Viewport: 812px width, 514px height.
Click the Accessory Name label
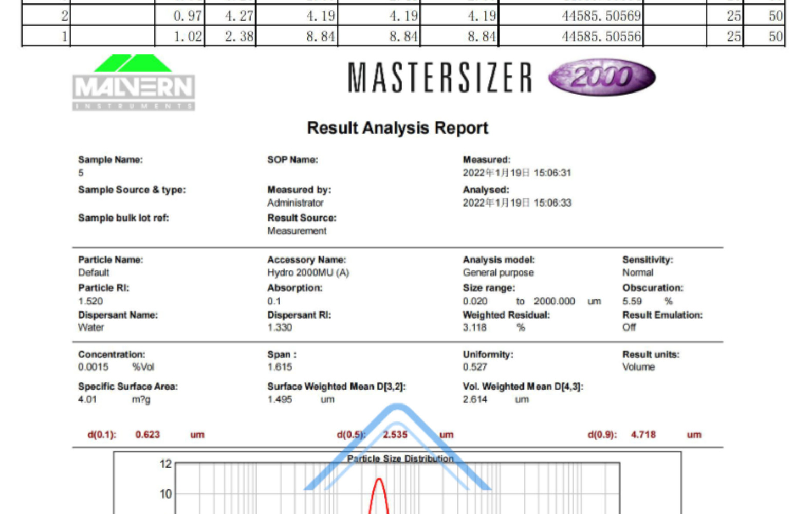(x=307, y=260)
